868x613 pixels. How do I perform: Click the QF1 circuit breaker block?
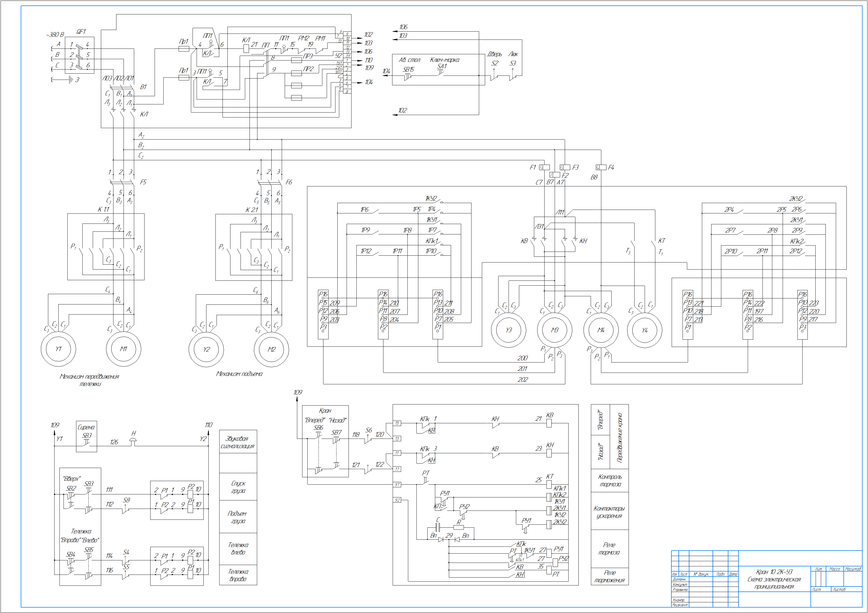pyautogui.click(x=79, y=55)
